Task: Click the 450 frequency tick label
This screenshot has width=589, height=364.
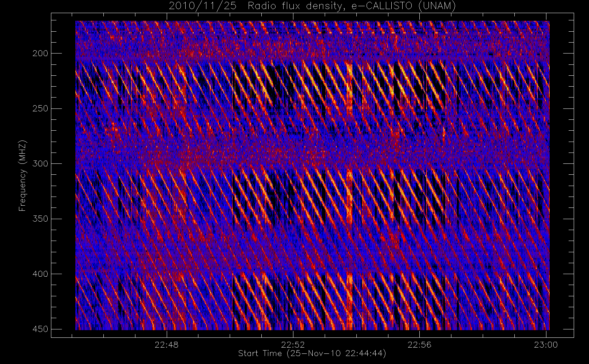Action: pyautogui.click(x=40, y=329)
